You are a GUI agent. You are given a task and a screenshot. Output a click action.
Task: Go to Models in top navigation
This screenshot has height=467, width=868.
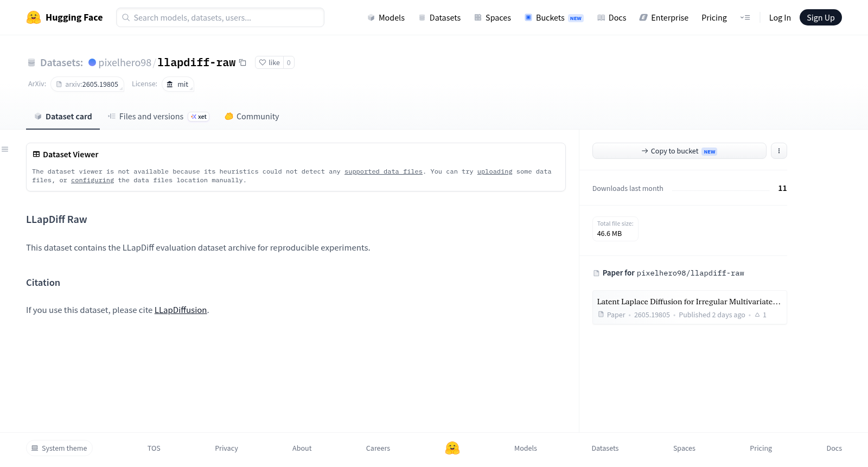click(386, 17)
